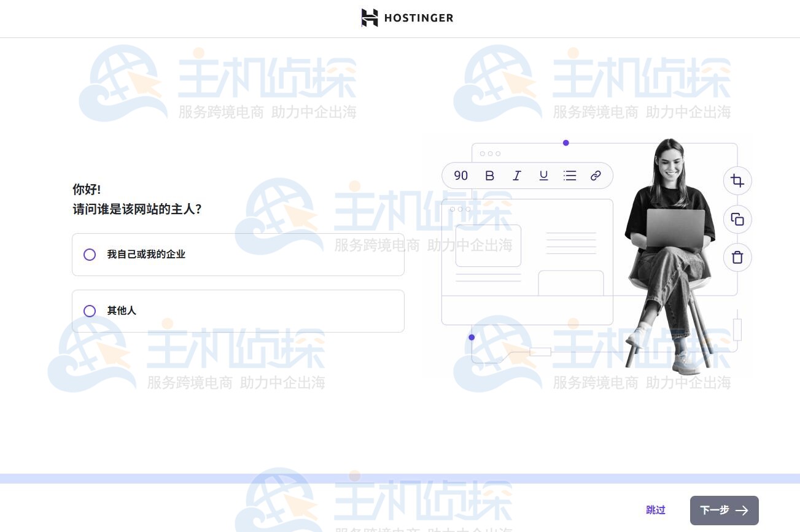Click the Hostinger logo at the top
The height and width of the screenshot is (532, 800).
click(407, 18)
